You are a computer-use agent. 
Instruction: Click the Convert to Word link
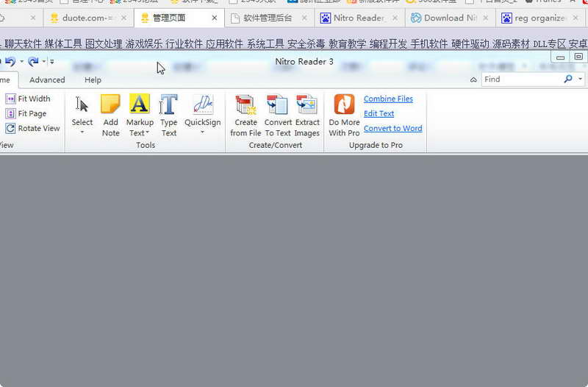(393, 128)
